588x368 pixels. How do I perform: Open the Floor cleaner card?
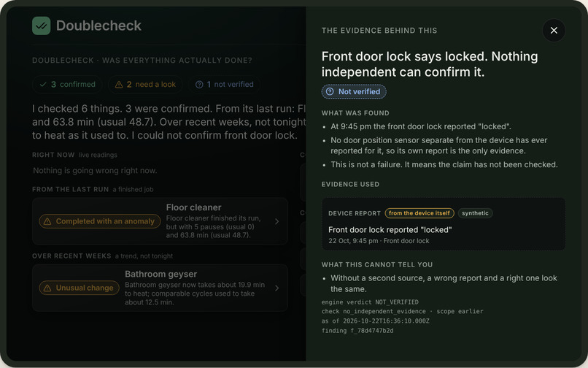point(160,221)
